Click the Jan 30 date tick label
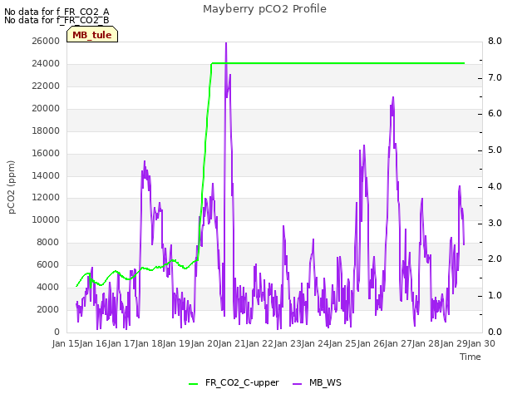532x399 pixels. pos(481,343)
